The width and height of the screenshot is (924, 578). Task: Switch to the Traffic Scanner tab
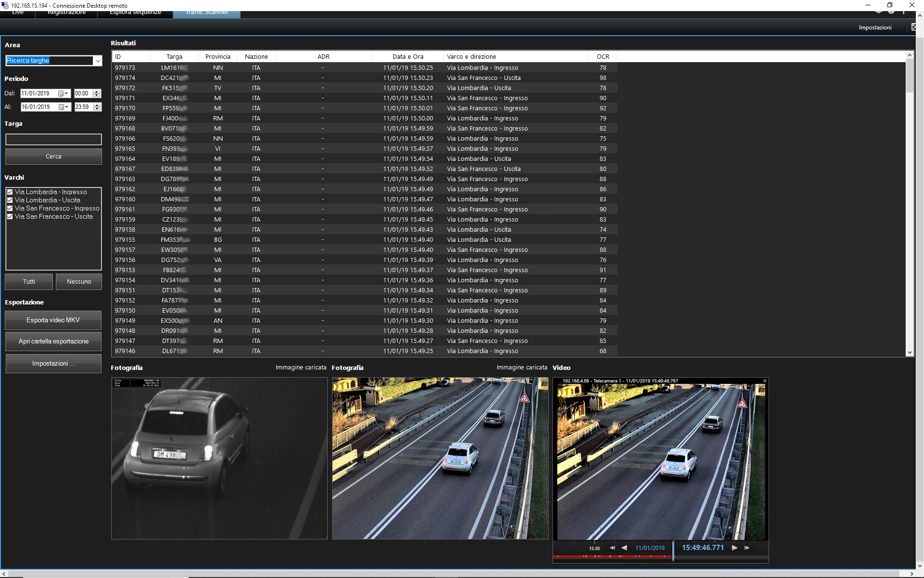coord(206,13)
